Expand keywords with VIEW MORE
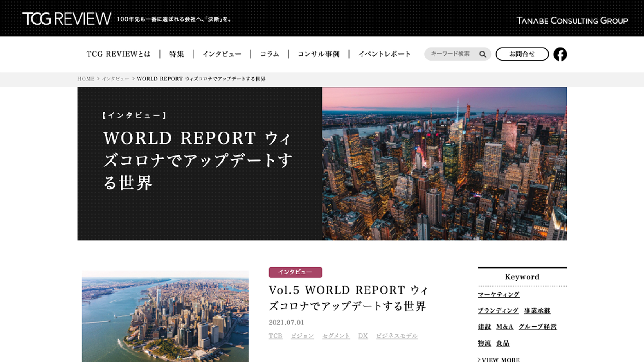 coord(499,360)
